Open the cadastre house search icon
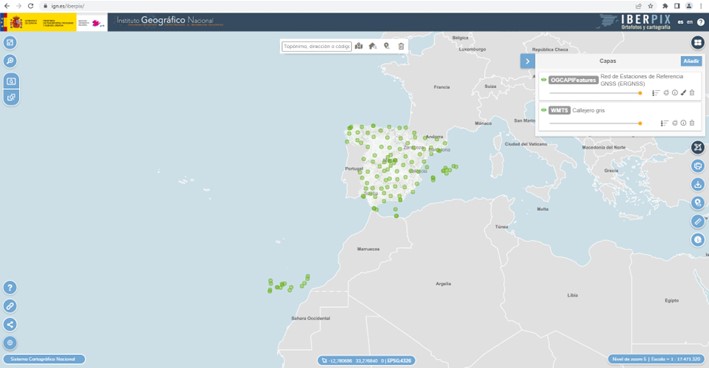The image size is (709, 368). click(373, 46)
